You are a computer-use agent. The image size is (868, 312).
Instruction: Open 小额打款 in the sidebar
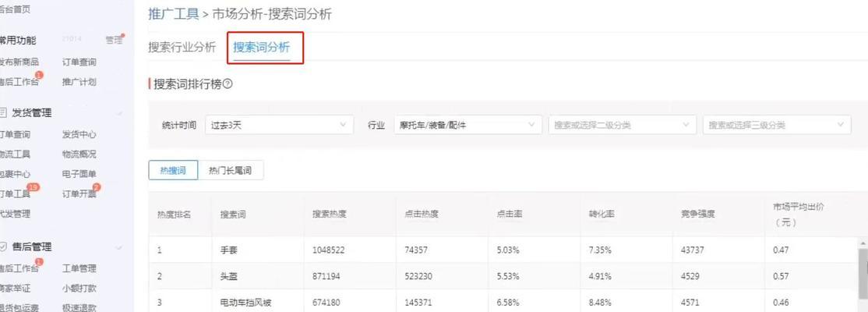(x=79, y=288)
